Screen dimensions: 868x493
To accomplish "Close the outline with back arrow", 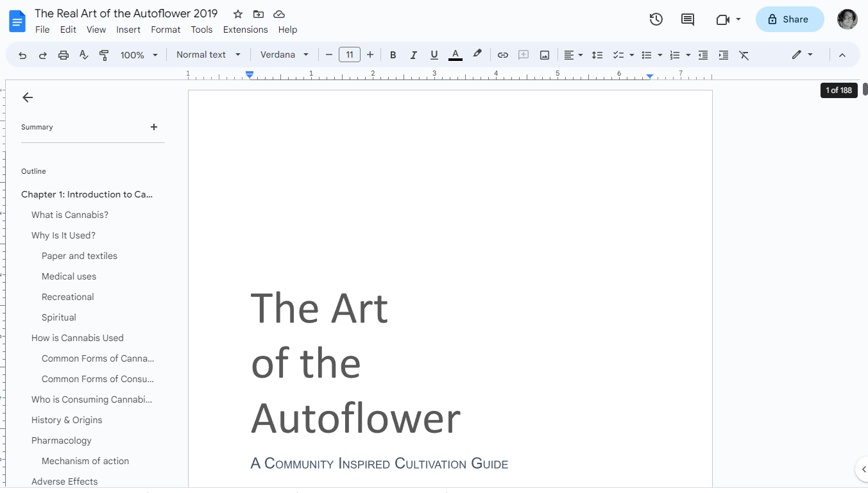I will pos(27,97).
